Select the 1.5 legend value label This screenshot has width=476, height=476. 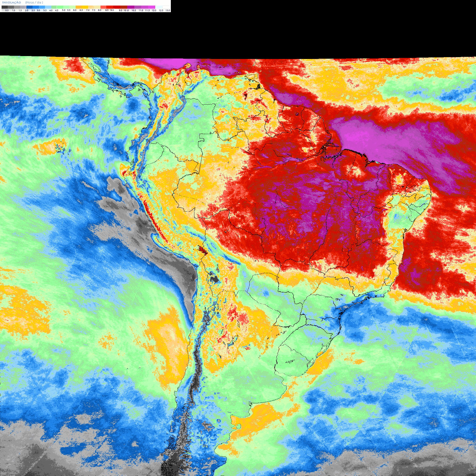tap(20, 10)
